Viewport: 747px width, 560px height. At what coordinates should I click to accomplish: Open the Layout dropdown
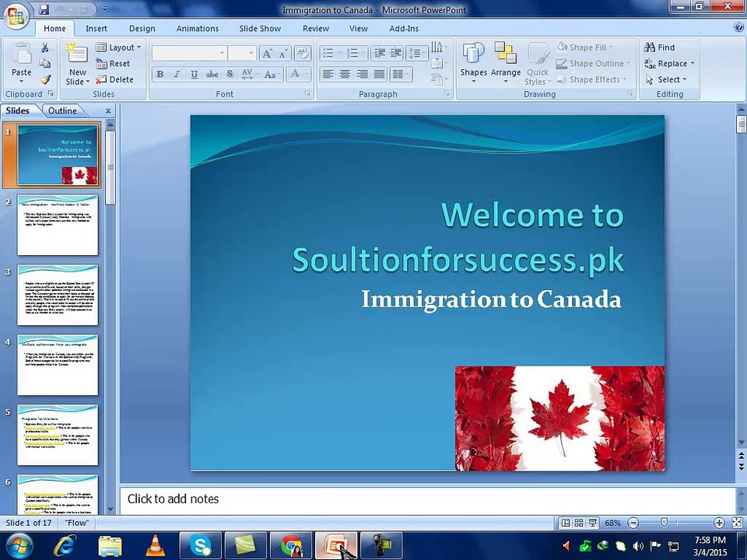(x=118, y=47)
